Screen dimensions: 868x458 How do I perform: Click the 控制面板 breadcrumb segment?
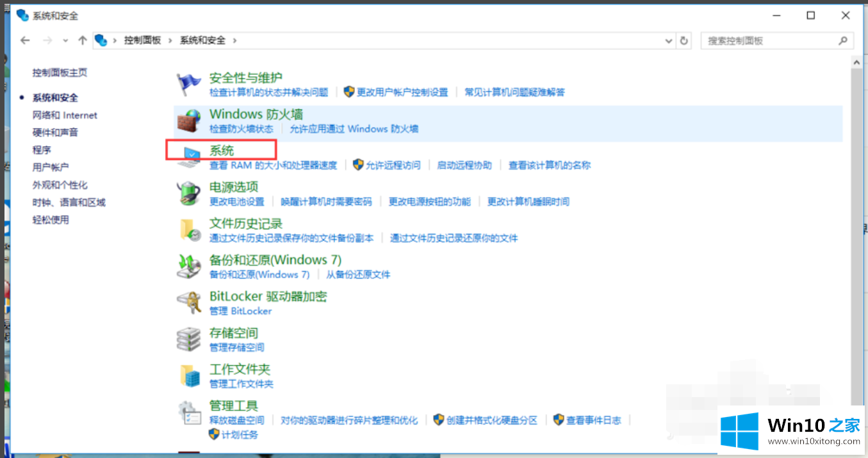pyautogui.click(x=143, y=40)
